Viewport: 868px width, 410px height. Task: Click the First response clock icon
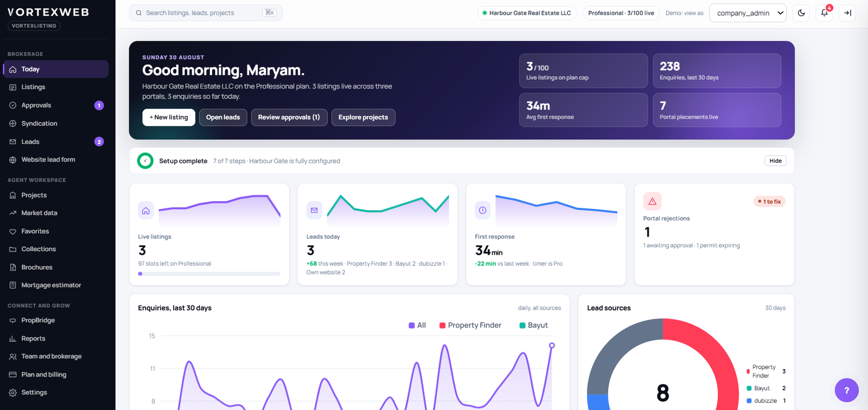click(x=482, y=210)
